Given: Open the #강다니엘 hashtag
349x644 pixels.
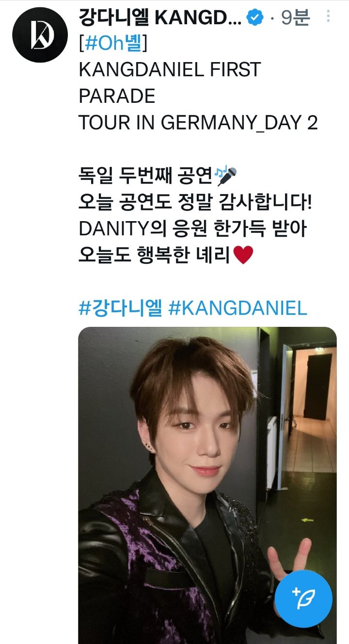Looking at the screenshot, I should [120, 308].
